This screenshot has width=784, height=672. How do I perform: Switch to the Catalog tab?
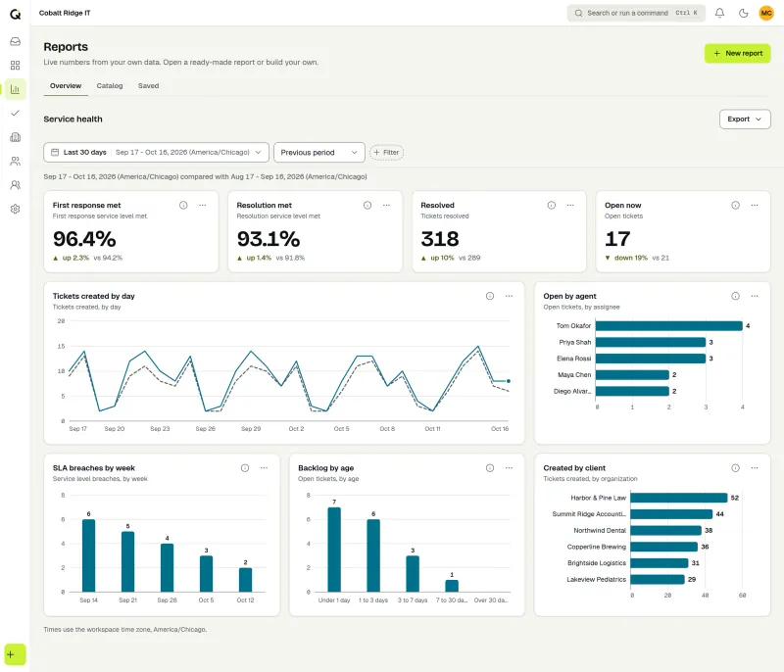coord(110,86)
